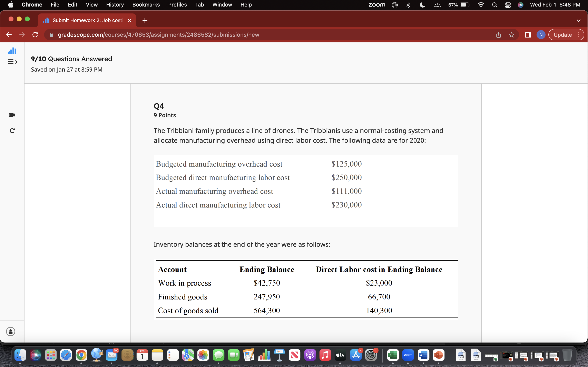Open the account profile icon at bottom left
The image size is (588, 367).
[x=10, y=331]
